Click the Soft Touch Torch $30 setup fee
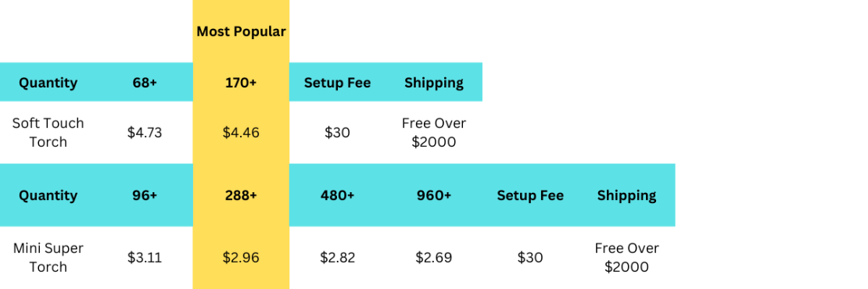868x289 pixels. tap(337, 133)
